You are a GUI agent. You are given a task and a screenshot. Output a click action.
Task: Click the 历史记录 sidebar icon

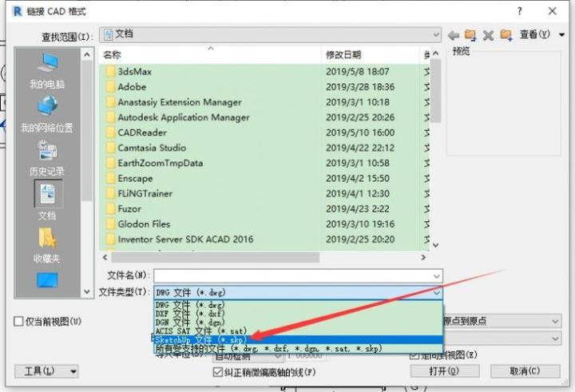47,157
